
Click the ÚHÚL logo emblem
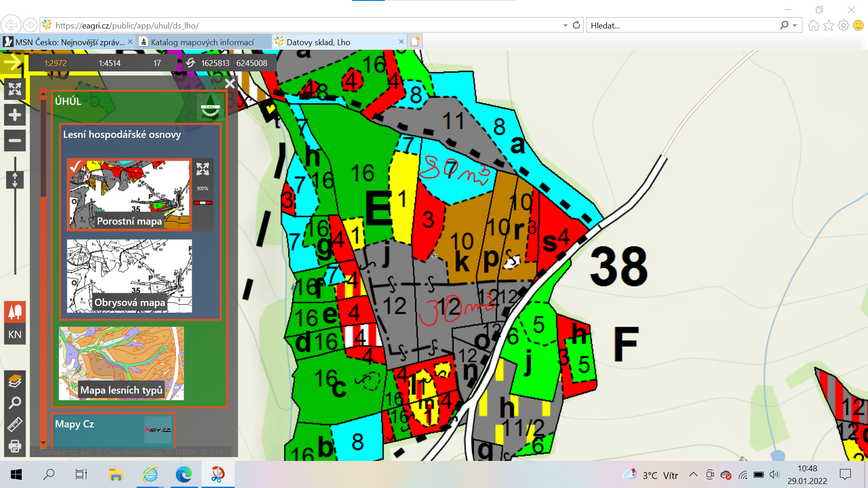click(211, 107)
